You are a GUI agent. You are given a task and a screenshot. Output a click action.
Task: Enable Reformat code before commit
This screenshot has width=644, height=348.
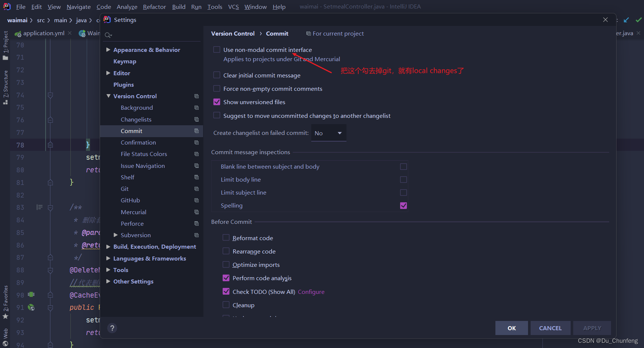click(226, 238)
